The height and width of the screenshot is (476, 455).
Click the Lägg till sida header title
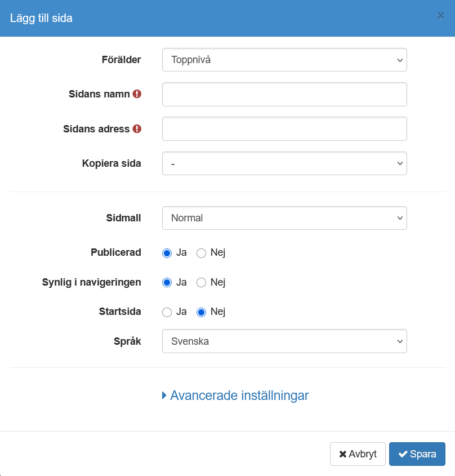point(41,18)
